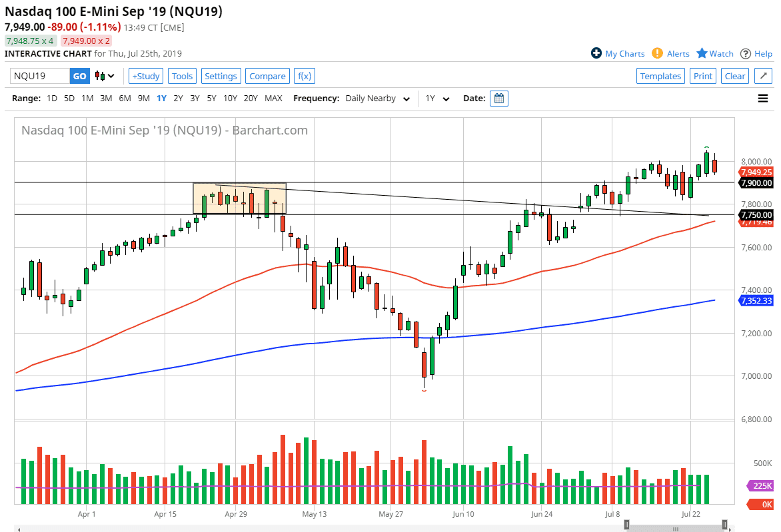Select the 6M range option

tap(125, 99)
